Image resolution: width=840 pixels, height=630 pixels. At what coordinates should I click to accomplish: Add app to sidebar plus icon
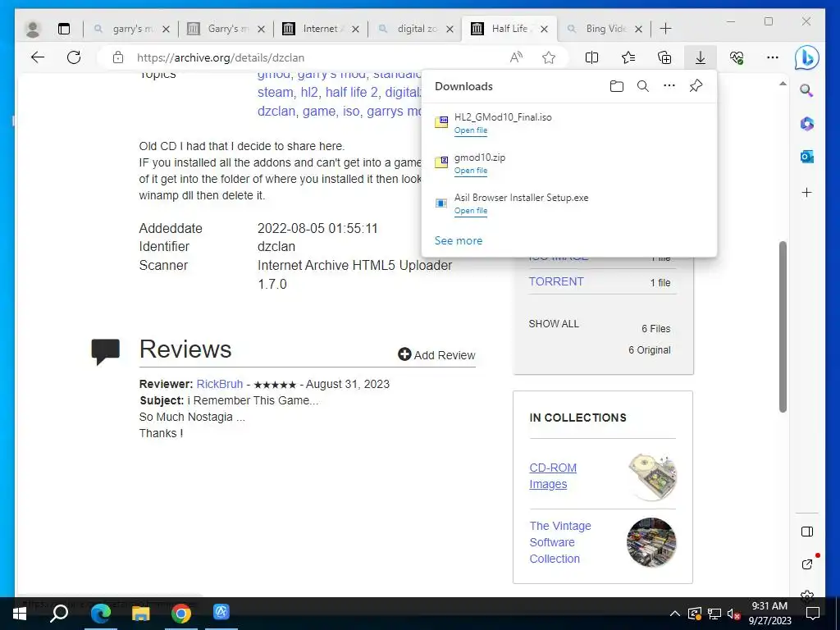(x=807, y=192)
